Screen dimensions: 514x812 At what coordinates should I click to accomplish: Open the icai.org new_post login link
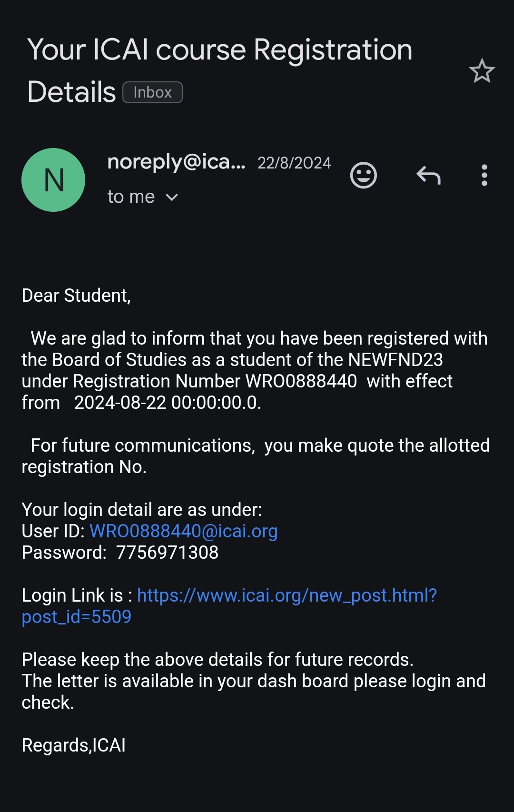[287, 595]
